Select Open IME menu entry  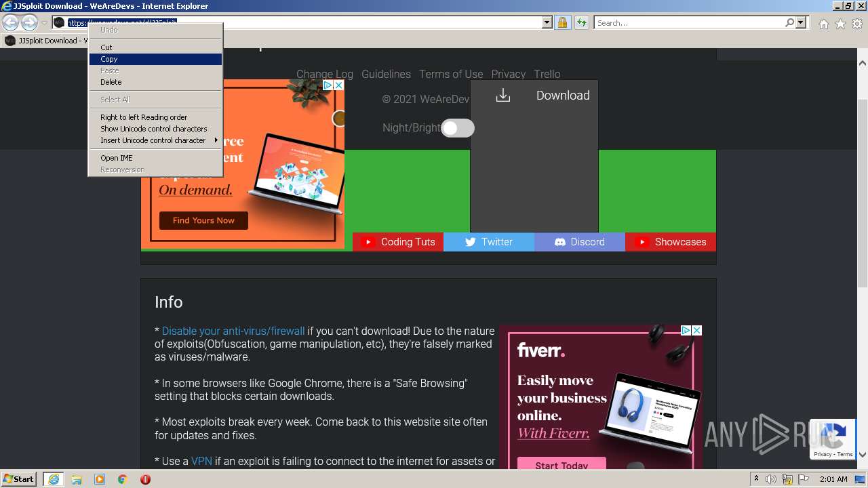(155, 158)
